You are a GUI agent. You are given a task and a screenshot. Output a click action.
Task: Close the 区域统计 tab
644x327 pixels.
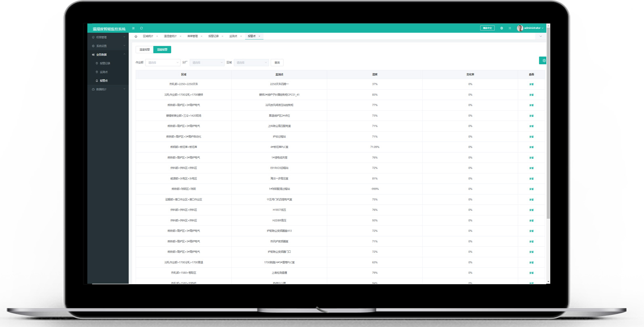click(157, 36)
